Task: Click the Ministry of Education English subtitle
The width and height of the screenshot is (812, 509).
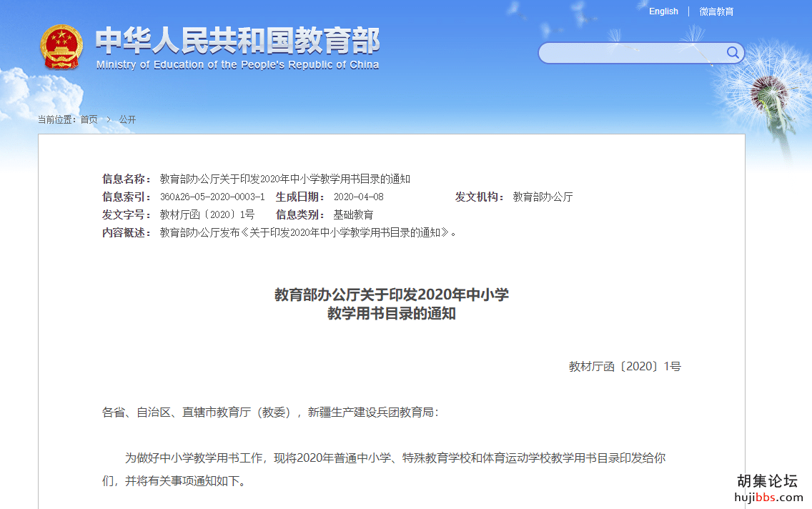Action: click(x=238, y=65)
